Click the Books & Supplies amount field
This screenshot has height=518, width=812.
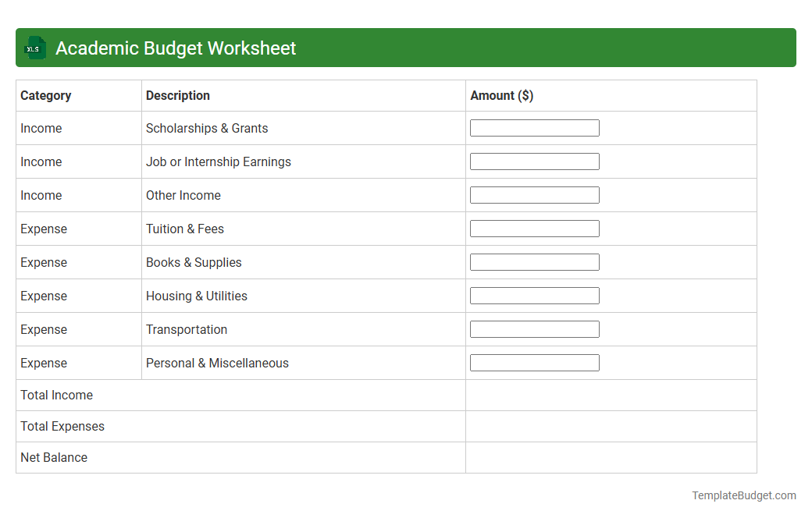click(534, 261)
